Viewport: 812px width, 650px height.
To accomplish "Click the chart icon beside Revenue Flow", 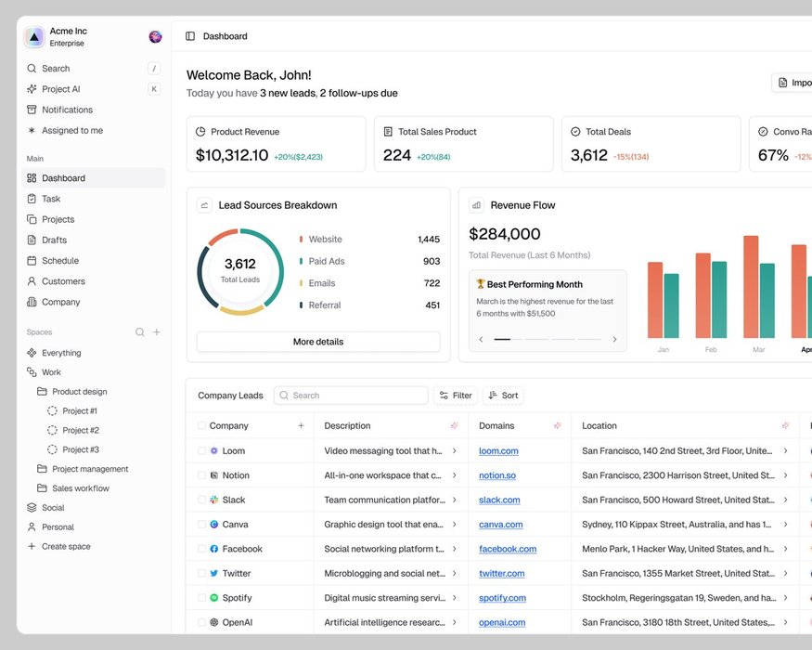I will (x=476, y=205).
